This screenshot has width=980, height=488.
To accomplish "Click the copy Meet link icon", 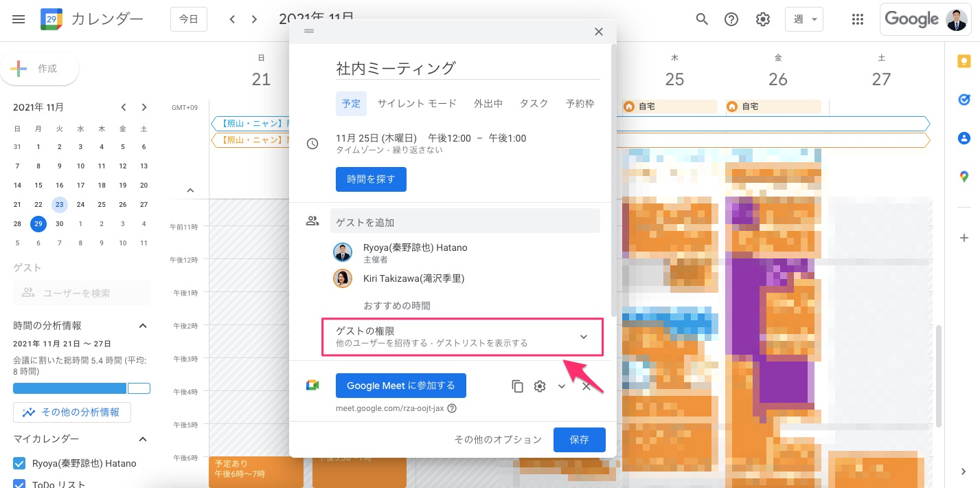I will pos(518,386).
